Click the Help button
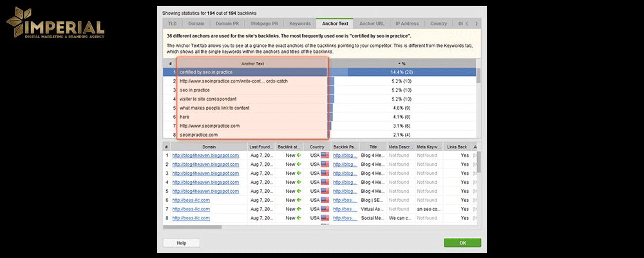The height and width of the screenshot is (258, 644). click(x=181, y=243)
